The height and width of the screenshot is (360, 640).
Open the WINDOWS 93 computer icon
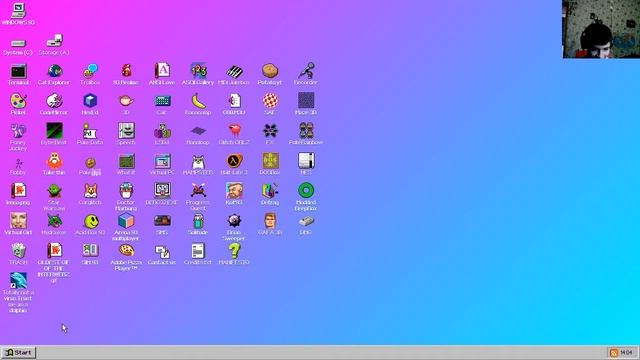tap(18, 11)
